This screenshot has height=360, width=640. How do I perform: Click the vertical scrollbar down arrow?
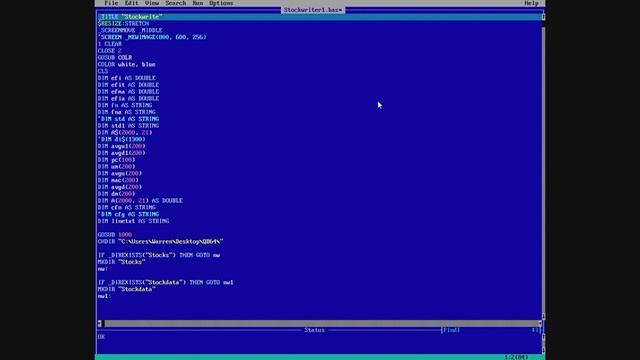[543, 316]
